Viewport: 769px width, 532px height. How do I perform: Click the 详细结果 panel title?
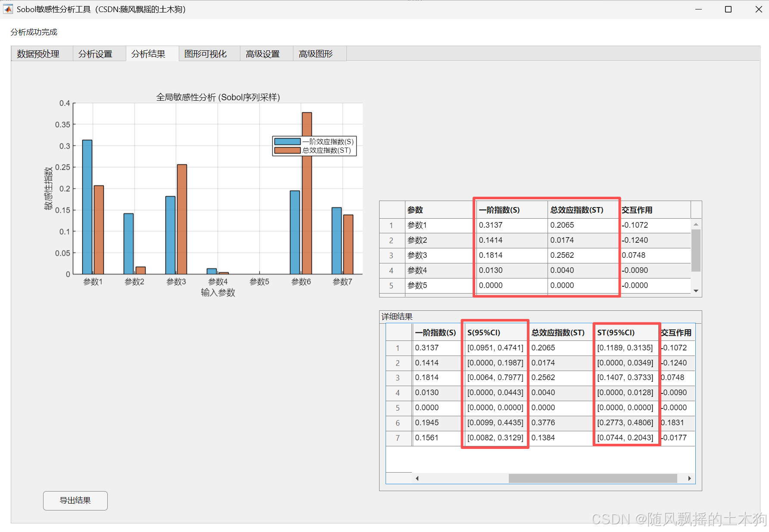tap(397, 317)
